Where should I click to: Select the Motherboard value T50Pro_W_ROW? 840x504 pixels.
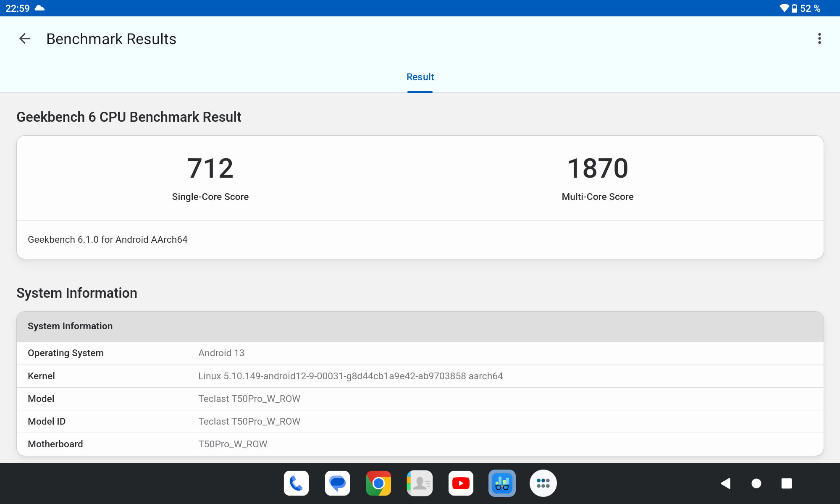(x=233, y=444)
